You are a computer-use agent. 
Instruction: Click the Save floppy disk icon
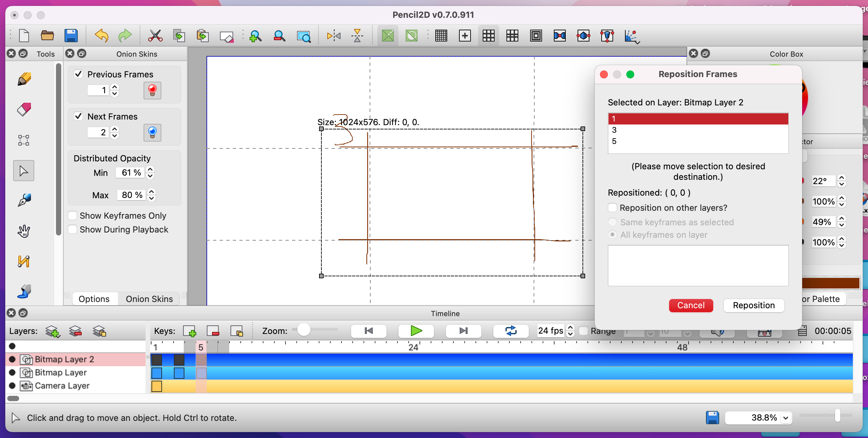click(x=71, y=36)
